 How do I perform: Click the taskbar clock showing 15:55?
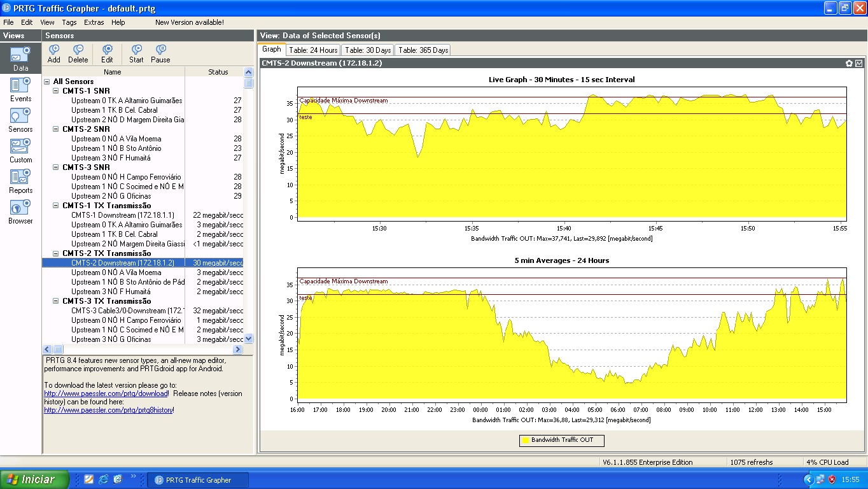pos(850,479)
